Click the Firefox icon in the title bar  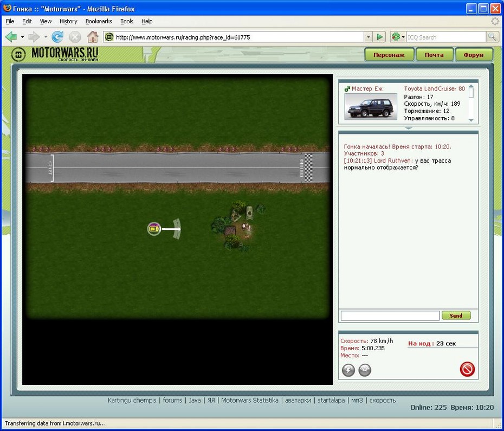click(x=7, y=8)
